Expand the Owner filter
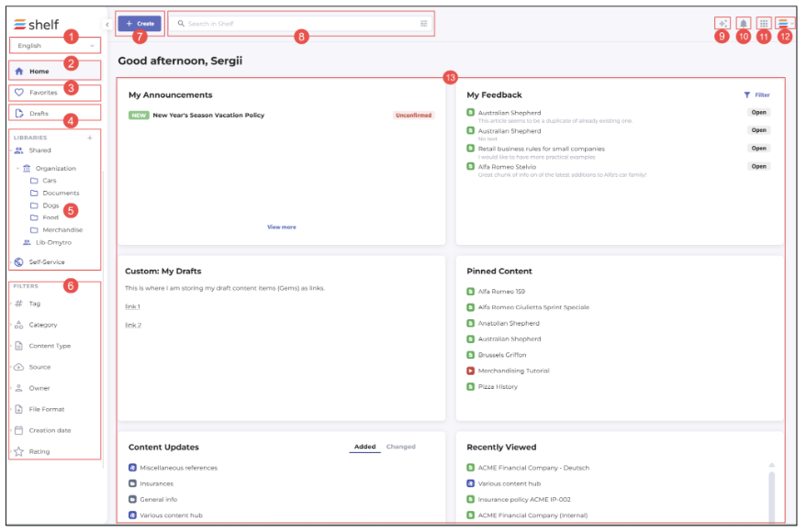 [x=11, y=388]
